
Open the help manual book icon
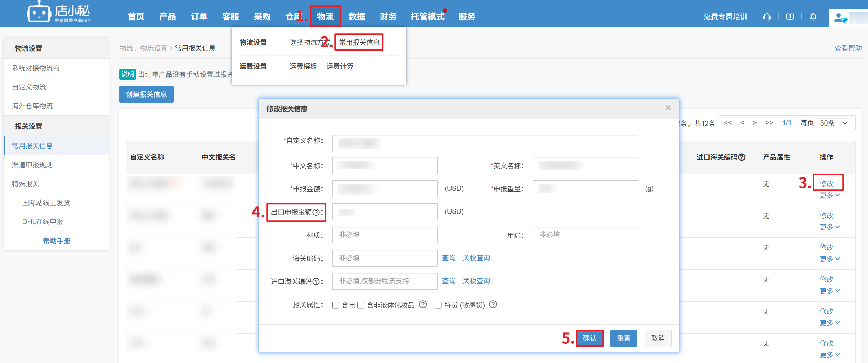pos(790,17)
